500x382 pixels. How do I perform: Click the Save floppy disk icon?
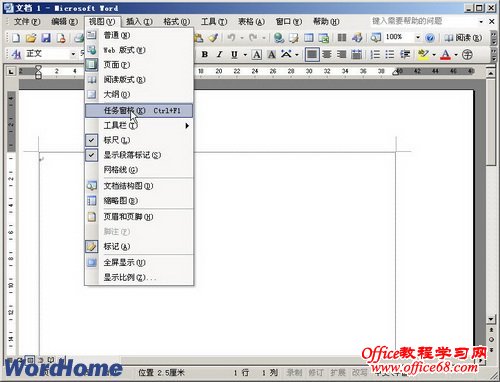pos(46,38)
